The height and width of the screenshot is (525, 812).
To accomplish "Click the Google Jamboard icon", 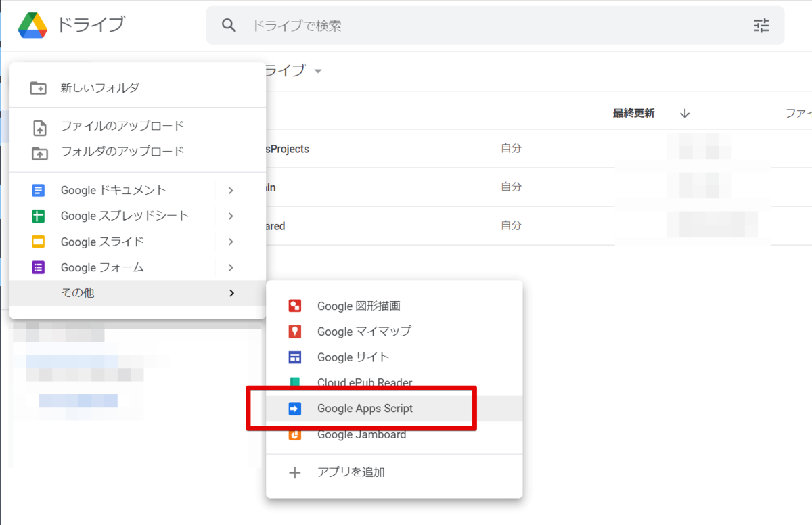I will tap(294, 434).
